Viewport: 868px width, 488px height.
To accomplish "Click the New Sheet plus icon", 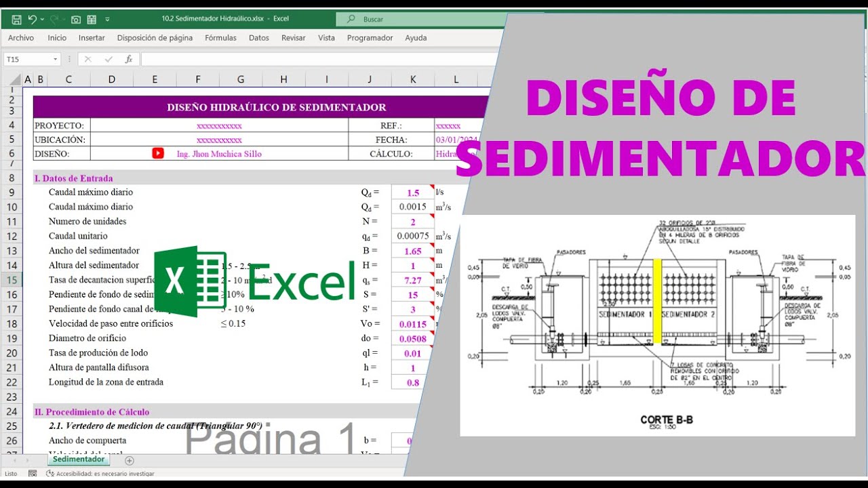I will point(130,460).
